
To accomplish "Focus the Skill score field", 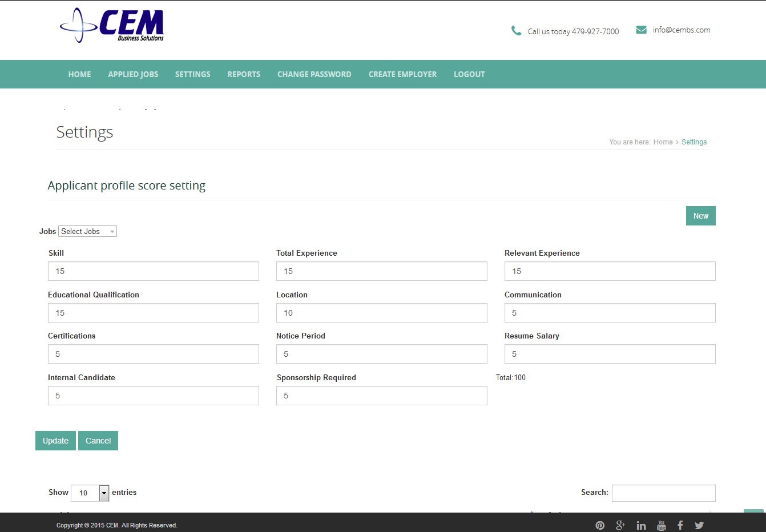I will pyautogui.click(x=154, y=271).
